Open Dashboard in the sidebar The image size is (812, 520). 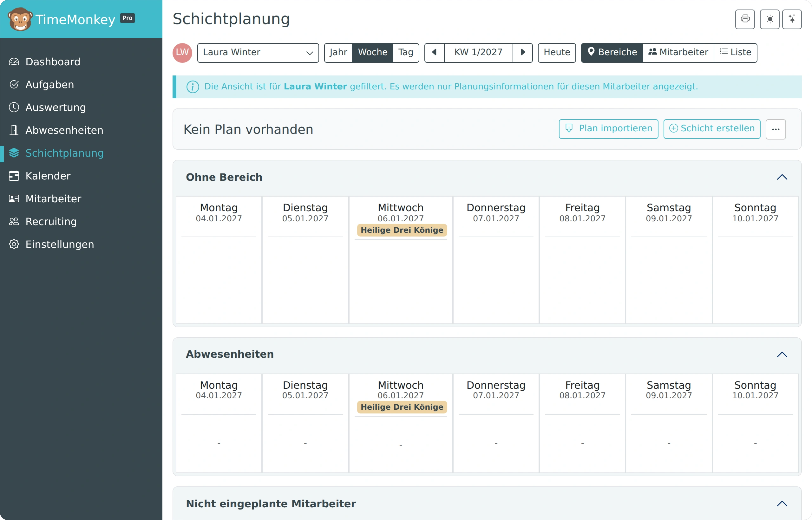coord(81,62)
